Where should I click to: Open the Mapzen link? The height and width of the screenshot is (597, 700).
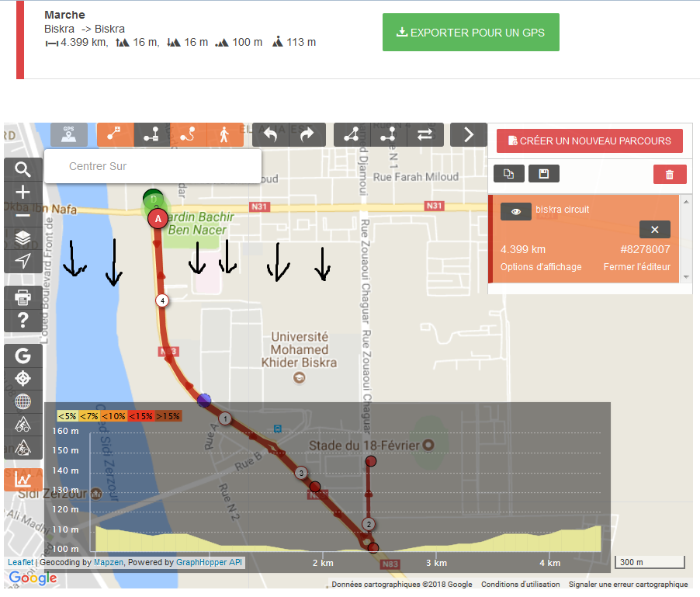pyautogui.click(x=109, y=562)
